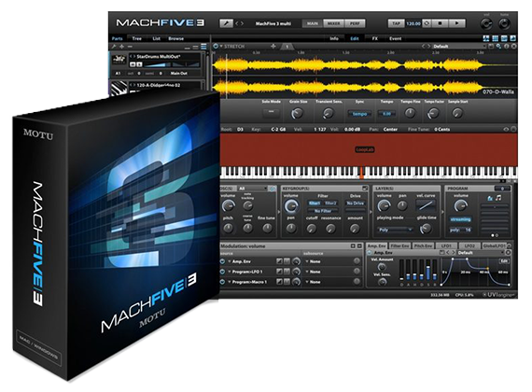Add a modulation with the plus icon
The width and height of the screenshot is (532, 392).
353,245
